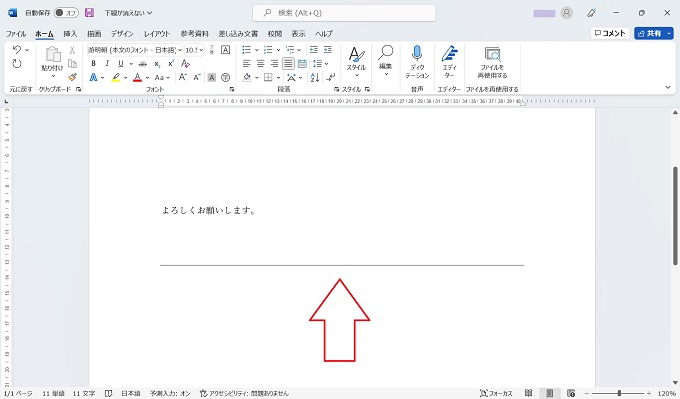This screenshot has width=680, height=399.
Task: Click the Save floppy disk icon
Action: click(x=89, y=13)
